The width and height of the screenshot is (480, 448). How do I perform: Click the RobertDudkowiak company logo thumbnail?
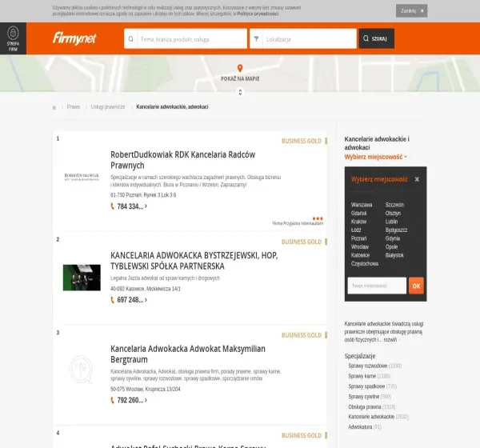click(82, 177)
